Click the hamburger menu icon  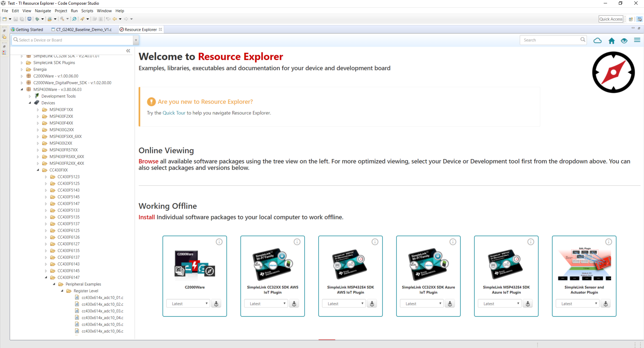(x=637, y=40)
